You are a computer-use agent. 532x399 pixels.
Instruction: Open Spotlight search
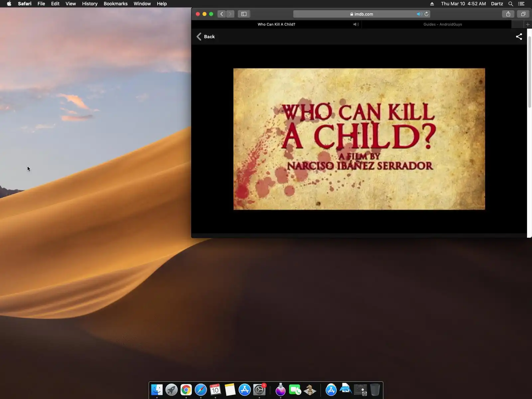[511, 4]
